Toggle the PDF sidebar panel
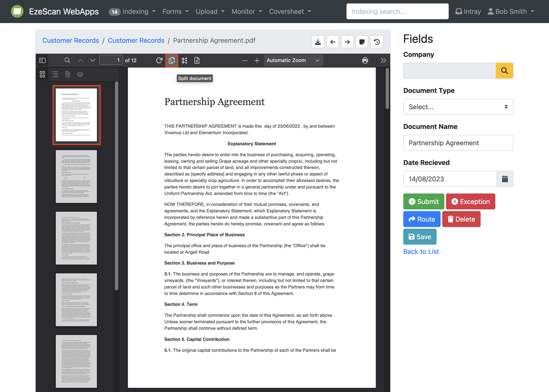The width and height of the screenshot is (549, 392). [42, 60]
